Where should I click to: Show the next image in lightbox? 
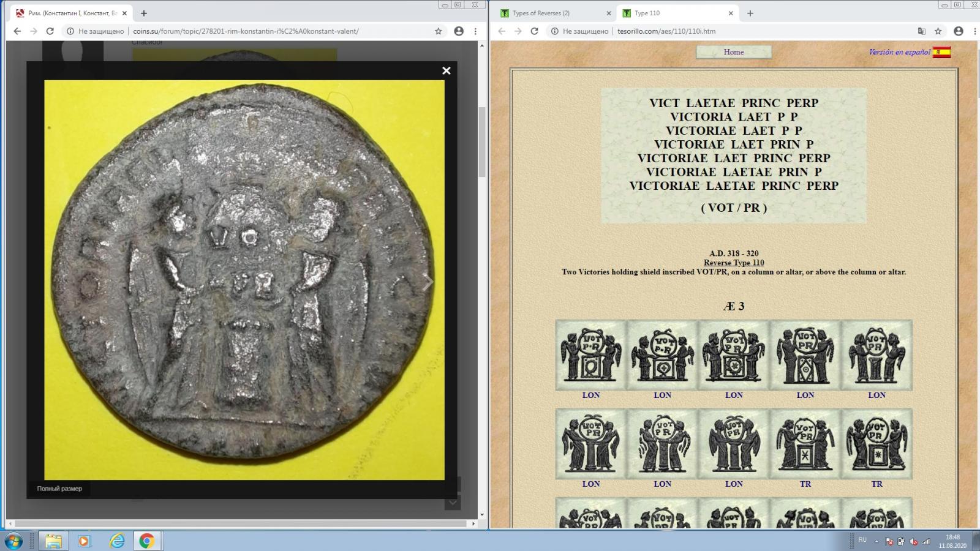[428, 282]
